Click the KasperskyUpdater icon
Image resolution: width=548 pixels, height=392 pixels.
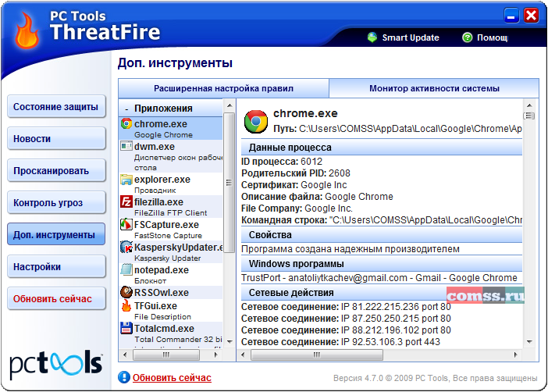pyautogui.click(x=126, y=247)
